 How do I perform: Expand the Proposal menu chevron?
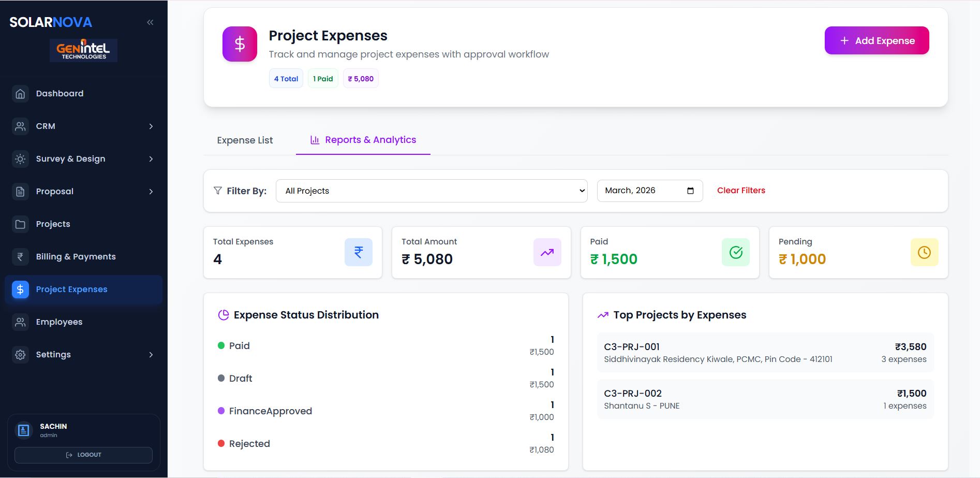click(151, 192)
